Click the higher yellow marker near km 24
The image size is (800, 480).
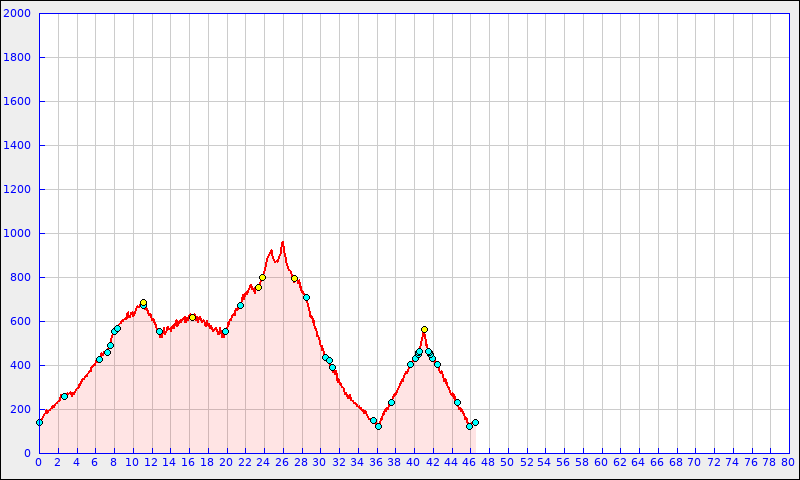pos(262,277)
